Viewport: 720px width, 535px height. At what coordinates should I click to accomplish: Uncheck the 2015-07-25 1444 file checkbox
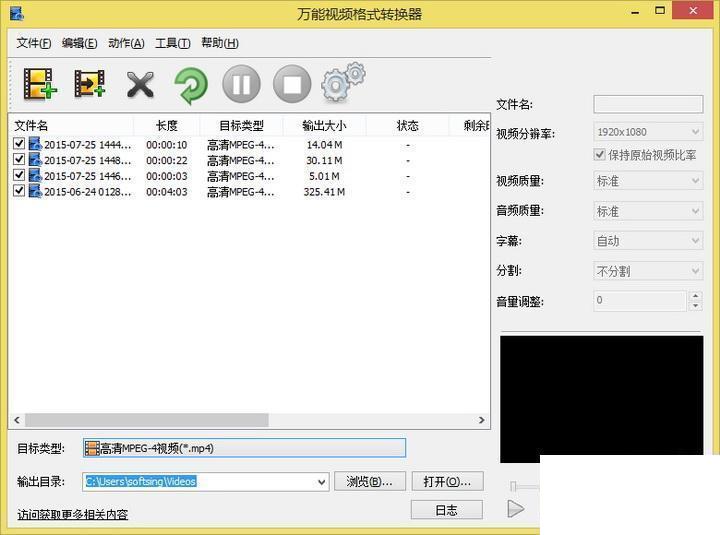pos(19,144)
